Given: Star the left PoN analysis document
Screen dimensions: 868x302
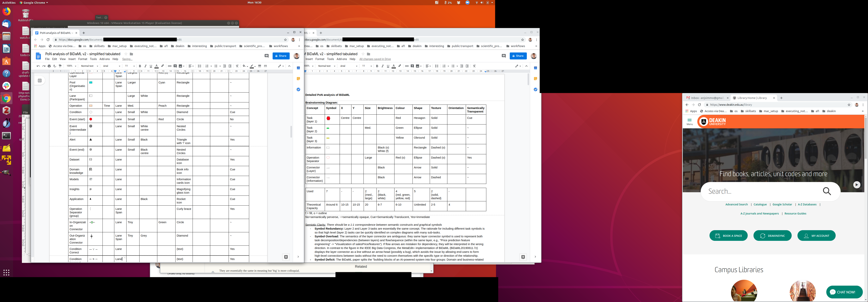Looking at the screenshot, I should [126, 54].
